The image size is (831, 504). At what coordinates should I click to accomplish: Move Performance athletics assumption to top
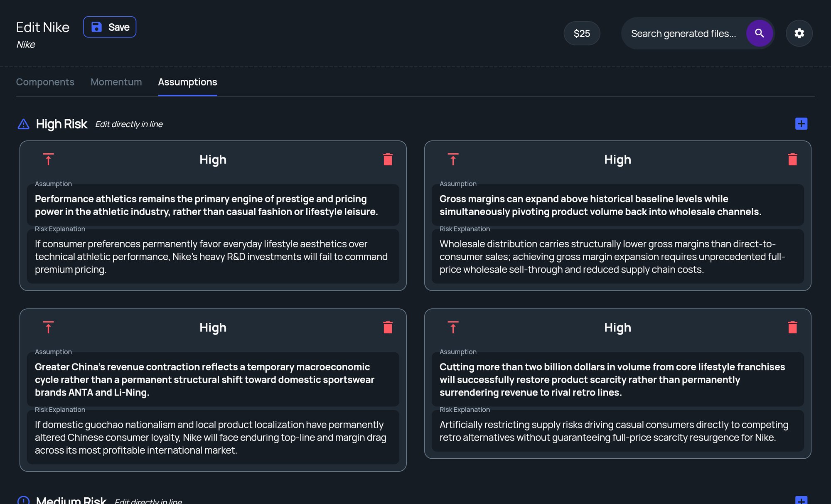48,159
